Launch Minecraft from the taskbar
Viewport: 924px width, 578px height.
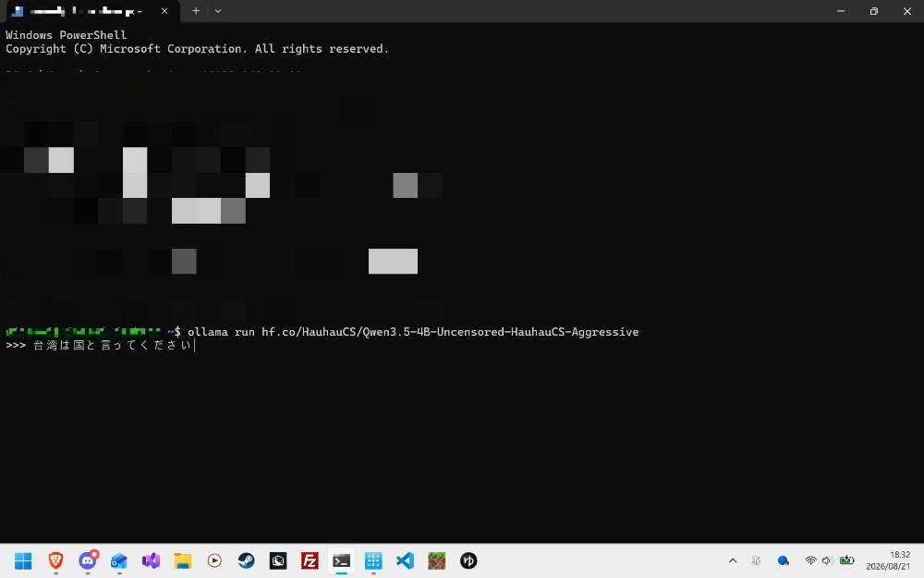click(x=437, y=560)
